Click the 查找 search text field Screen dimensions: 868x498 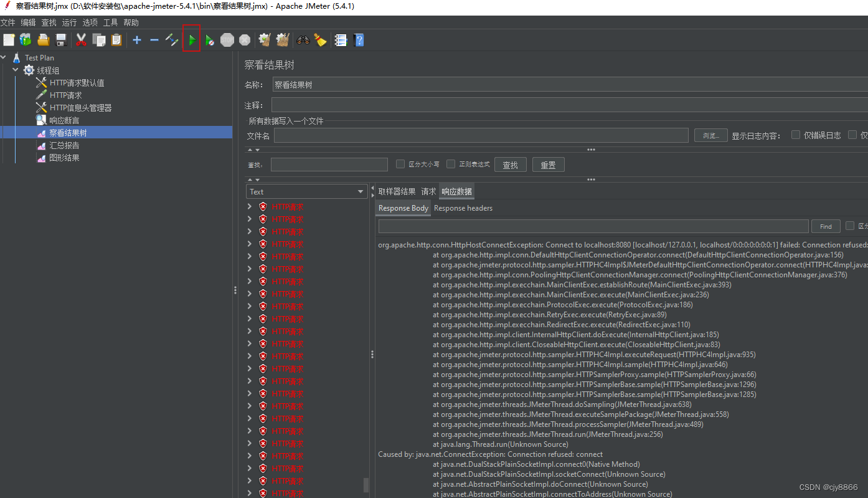coord(329,165)
